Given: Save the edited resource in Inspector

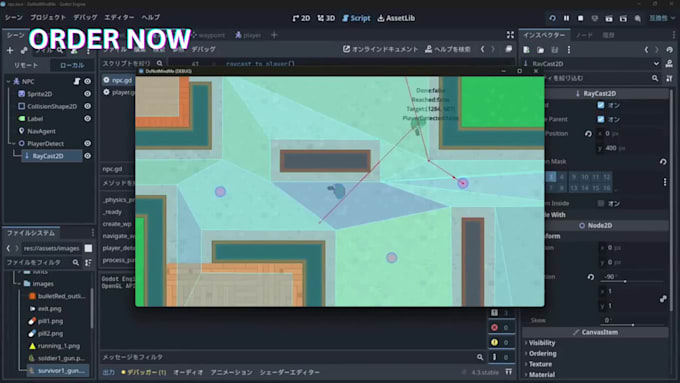Looking at the screenshot, I should [555, 50].
